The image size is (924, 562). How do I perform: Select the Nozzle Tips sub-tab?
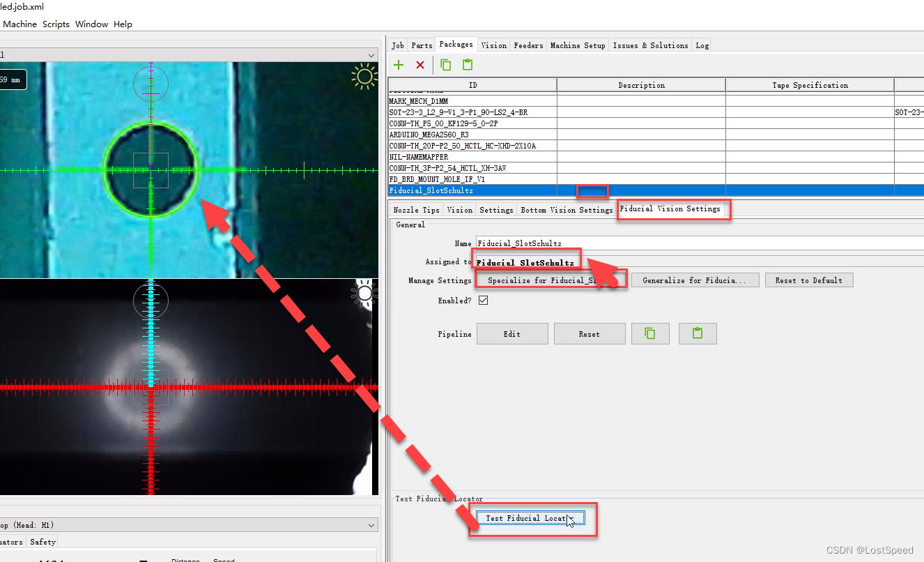point(416,210)
